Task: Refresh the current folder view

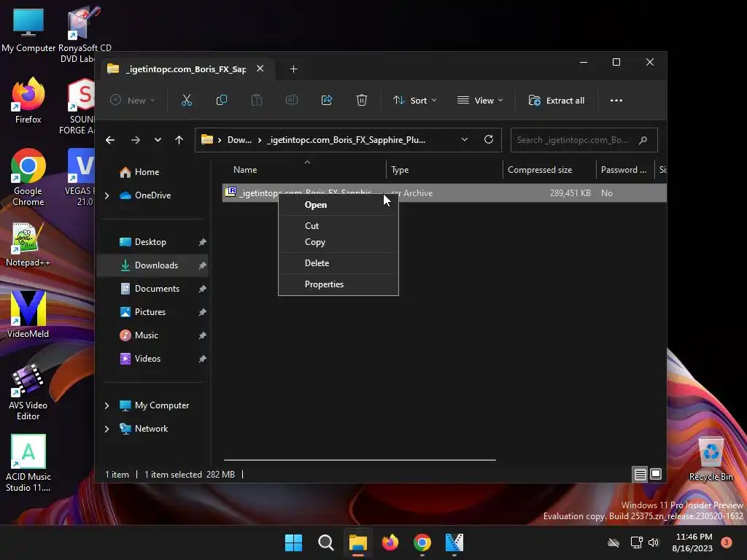Action: coord(488,139)
